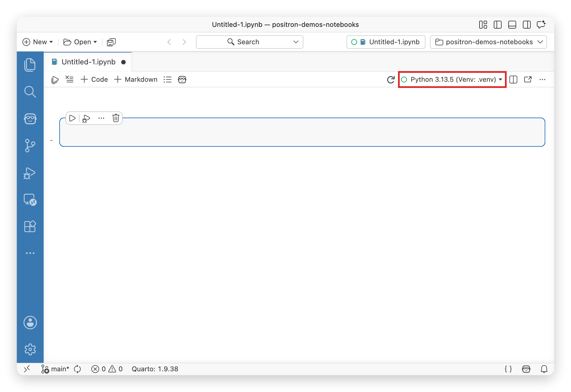Open positron-demos-notebooks folder dropdown
Viewport: 571px width, 392px height.
pyautogui.click(x=488, y=42)
